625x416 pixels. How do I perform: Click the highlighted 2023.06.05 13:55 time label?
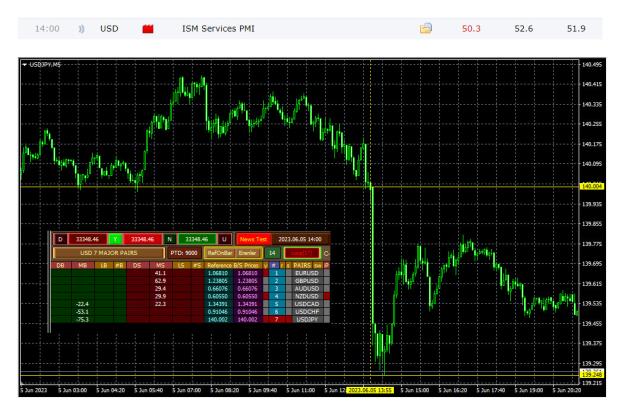coord(370,390)
